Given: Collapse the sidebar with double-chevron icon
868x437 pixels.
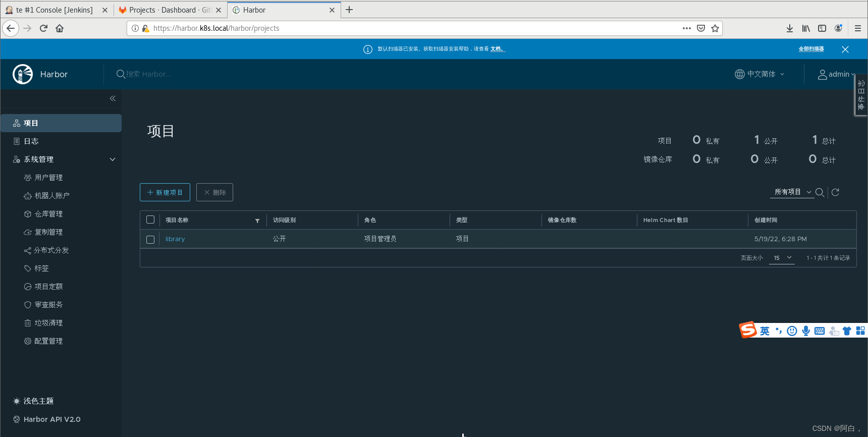Looking at the screenshot, I should pyautogui.click(x=113, y=98).
